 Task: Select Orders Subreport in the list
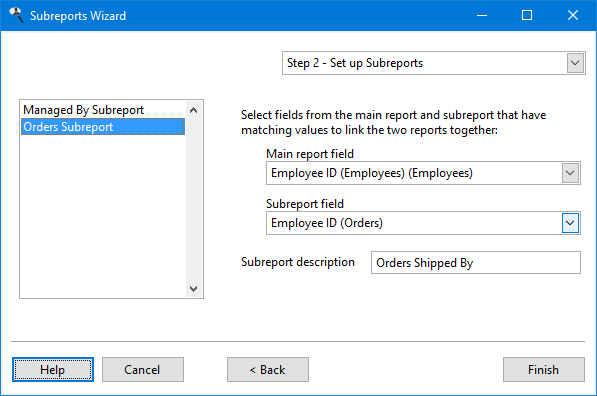click(x=103, y=127)
